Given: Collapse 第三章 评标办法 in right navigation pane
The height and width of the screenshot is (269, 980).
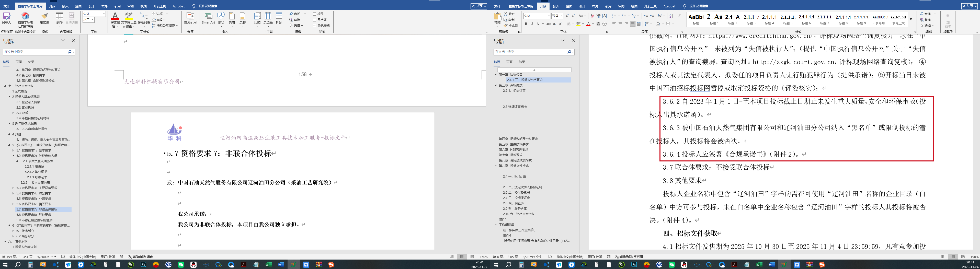Looking at the screenshot, I should [496, 85].
